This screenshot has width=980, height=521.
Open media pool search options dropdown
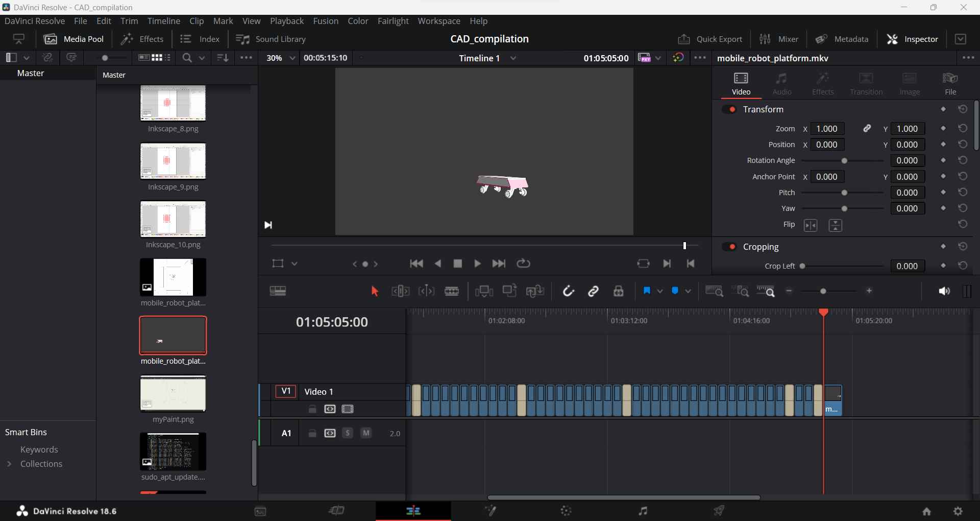202,58
